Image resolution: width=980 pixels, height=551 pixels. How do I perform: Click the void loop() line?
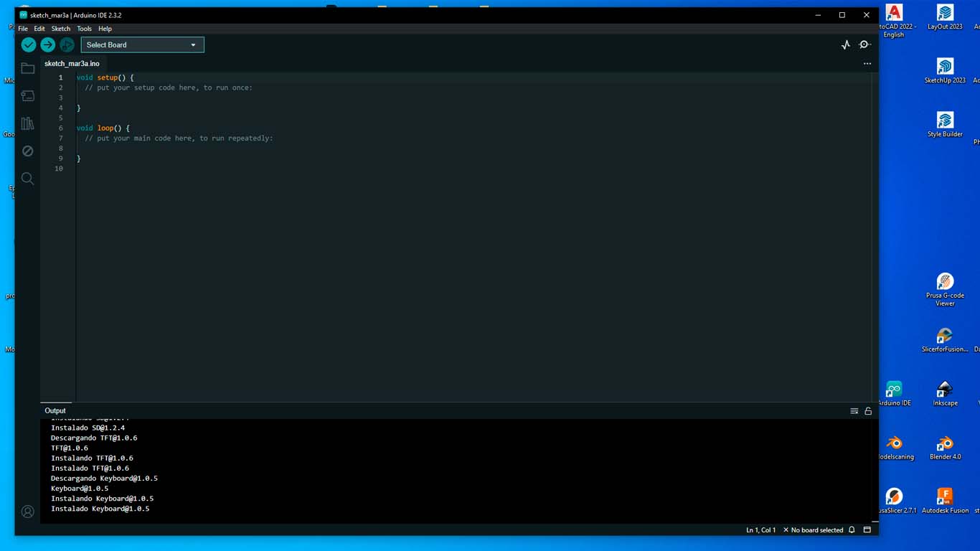pyautogui.click(x=103, y=128)
